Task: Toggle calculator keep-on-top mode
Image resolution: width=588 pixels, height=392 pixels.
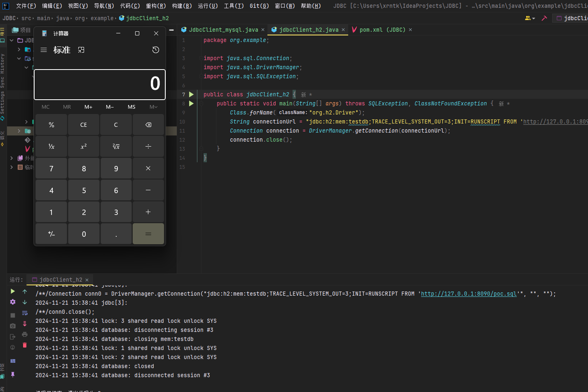Action: [81, 50]
